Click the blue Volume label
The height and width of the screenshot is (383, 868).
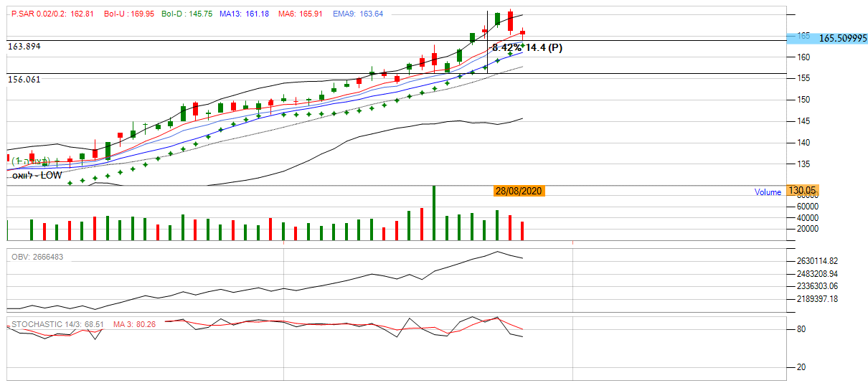pos(768,191)
